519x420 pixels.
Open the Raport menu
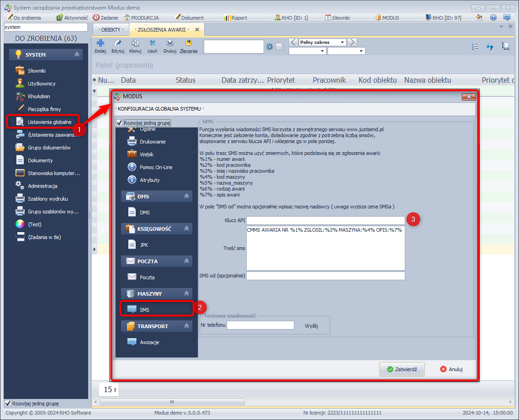coord(235,18)
